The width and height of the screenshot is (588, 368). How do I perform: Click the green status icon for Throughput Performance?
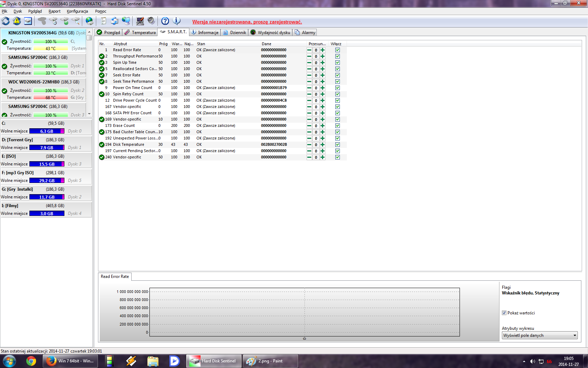click(x=102, y=56)
